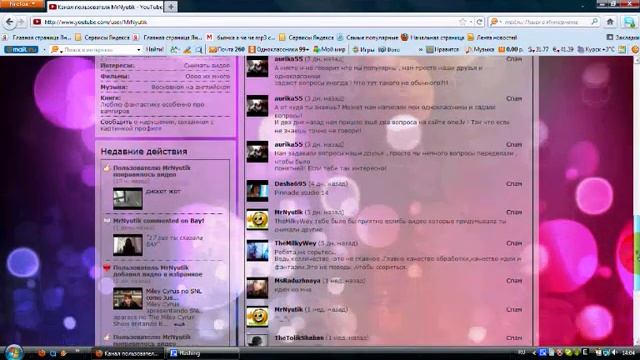The image size is (640, 360).
Task: Click the Windows Start orb
Action: pyautogui.click(x=13, y=353)
